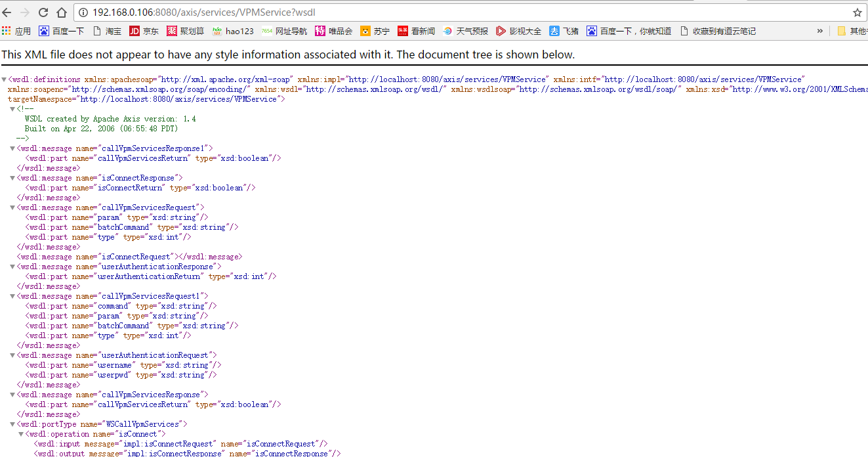Click the part named username line

[123, 365]
